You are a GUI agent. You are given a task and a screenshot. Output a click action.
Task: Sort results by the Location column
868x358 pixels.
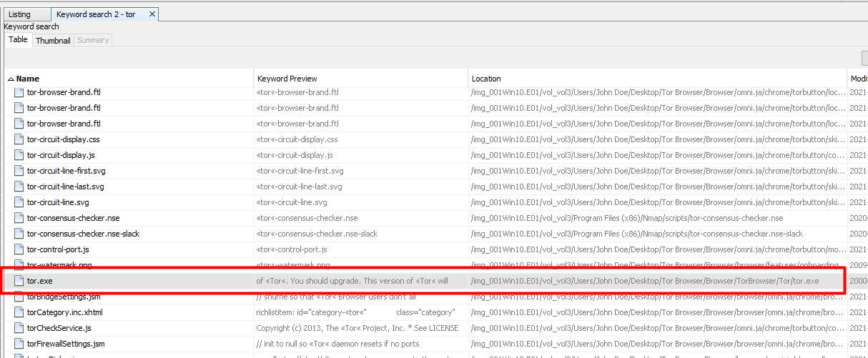[x=486, y=79]
